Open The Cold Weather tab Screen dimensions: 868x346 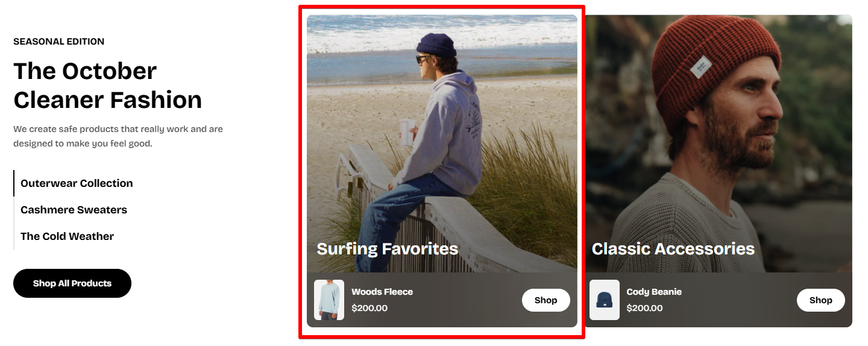[67, 236]
